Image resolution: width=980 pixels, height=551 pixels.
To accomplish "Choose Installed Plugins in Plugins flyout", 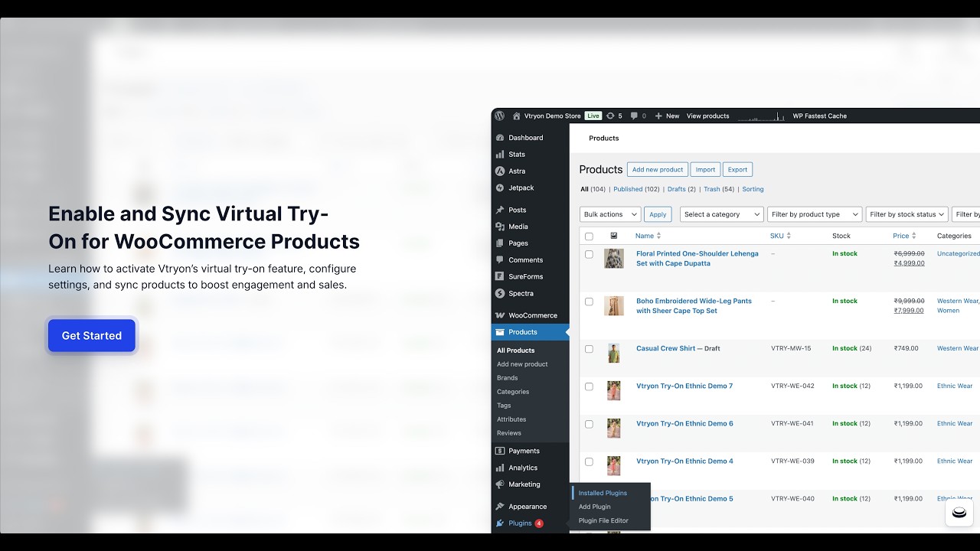I will [x=603, y=493].
